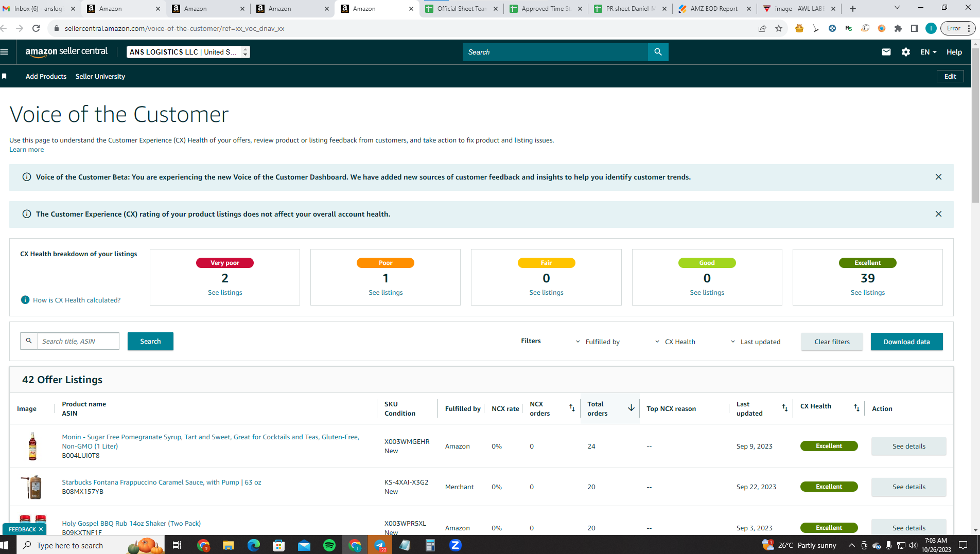Click the Help link in the header
980x554 pixels.
(954, 52)
